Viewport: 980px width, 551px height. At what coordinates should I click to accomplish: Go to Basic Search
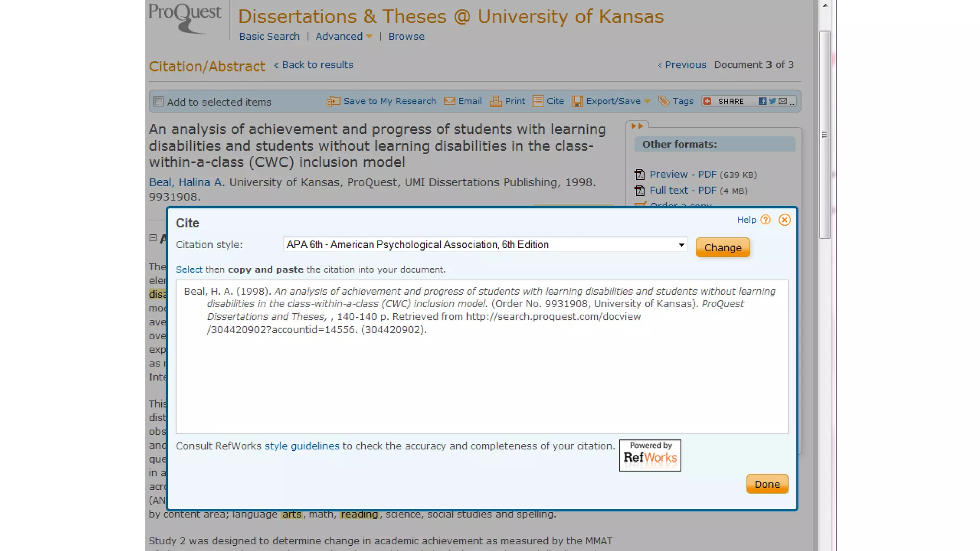[269, 37]
